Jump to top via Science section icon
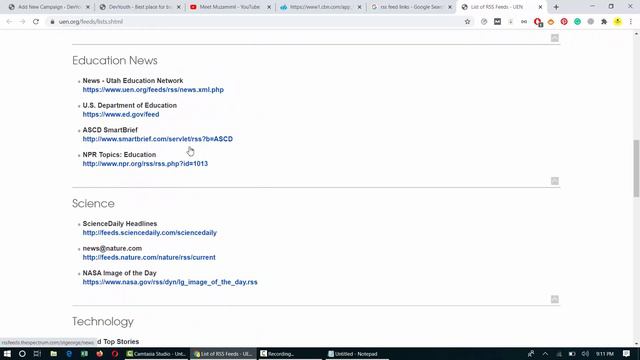640x360 pixels. tap(554, 299)
